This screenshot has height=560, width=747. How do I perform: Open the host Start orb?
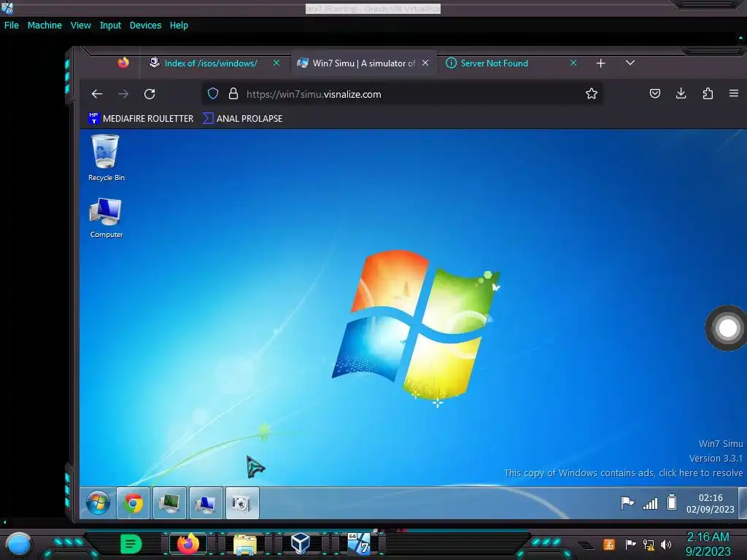[x=19, y=544]
